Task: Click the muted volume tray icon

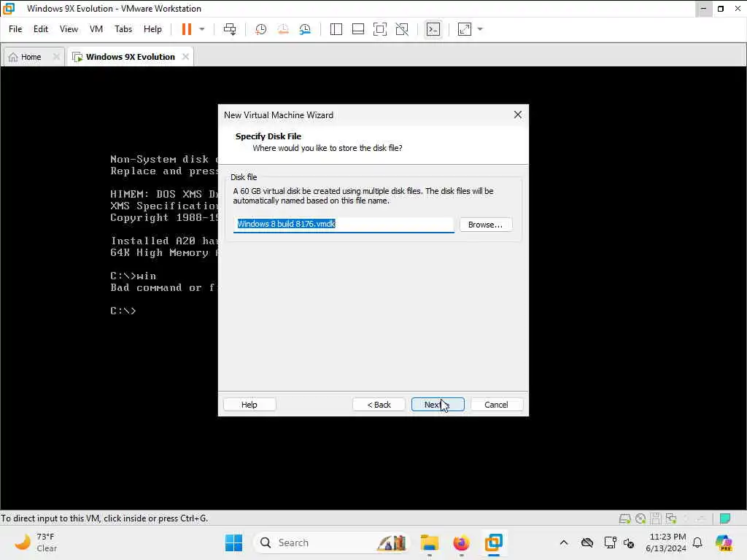Action: [629, 542]
